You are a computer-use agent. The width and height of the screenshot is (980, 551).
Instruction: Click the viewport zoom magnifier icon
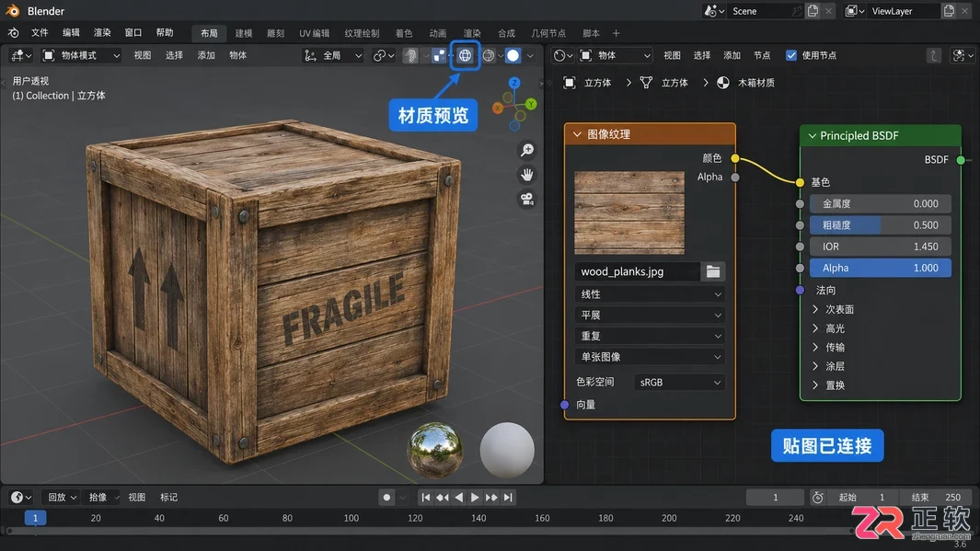527,150
